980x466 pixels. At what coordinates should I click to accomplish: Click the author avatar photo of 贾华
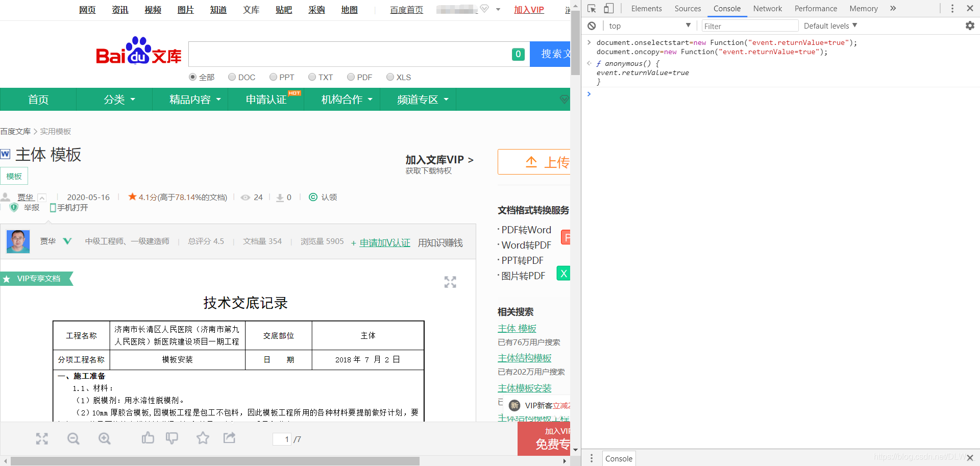pos(18,241)
